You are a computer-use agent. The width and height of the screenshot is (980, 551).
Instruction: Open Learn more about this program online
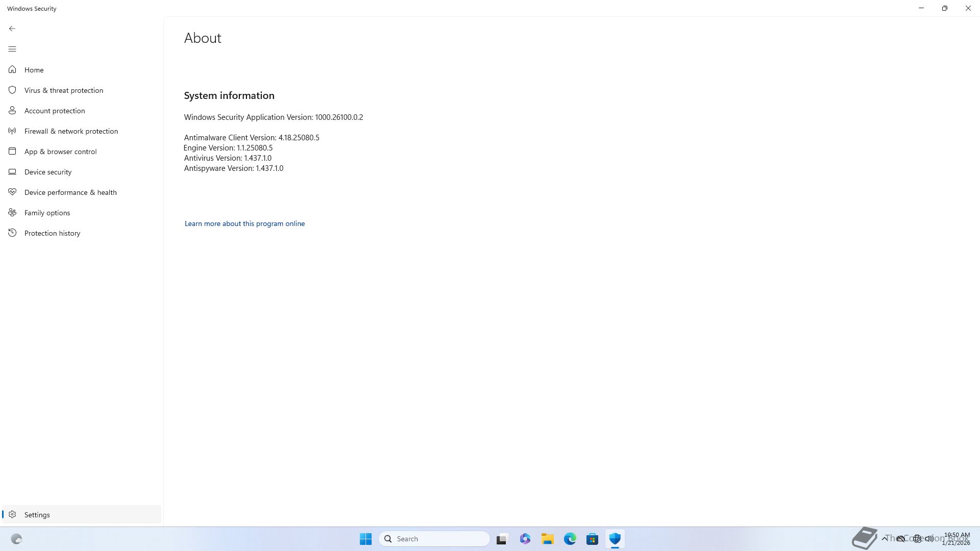tap(244, 223)
